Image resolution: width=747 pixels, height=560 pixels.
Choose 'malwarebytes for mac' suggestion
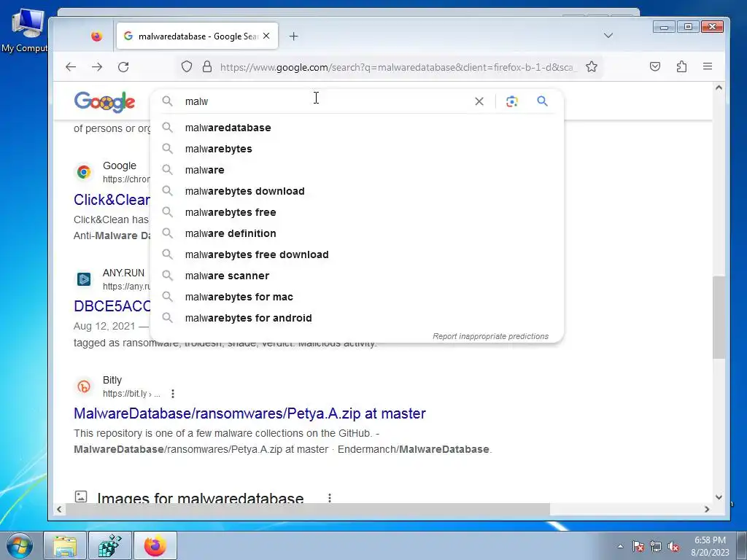pos(357,297)
